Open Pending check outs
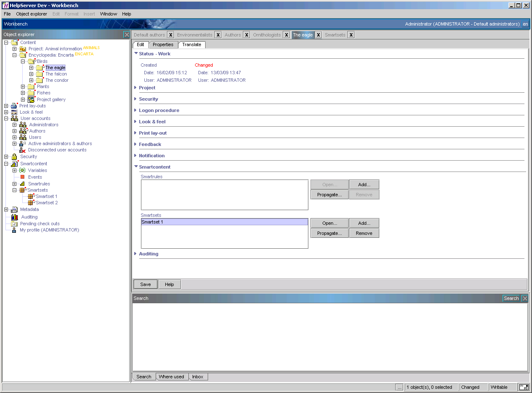The width and height of the screenshot is (532, 393). (x=14, y=224)
